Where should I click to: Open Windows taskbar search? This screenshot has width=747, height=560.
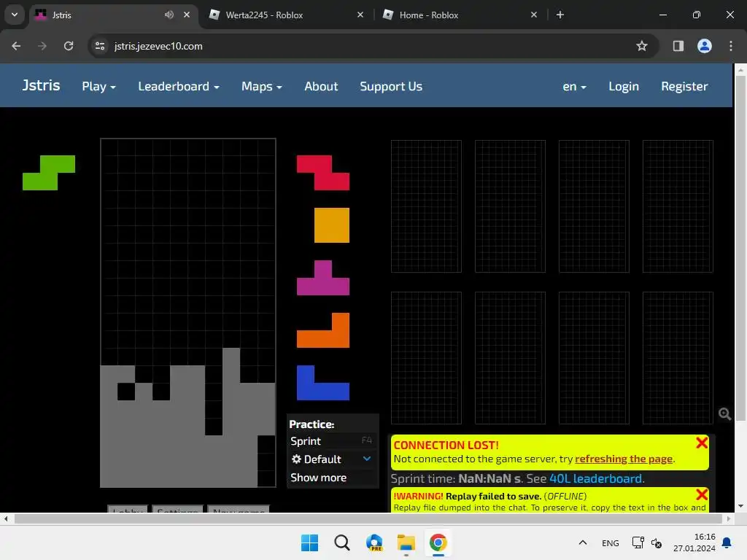pos(341,542)
